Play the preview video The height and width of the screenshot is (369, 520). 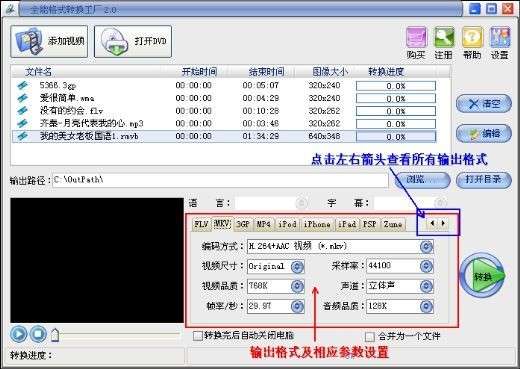[x=19, y=334]
